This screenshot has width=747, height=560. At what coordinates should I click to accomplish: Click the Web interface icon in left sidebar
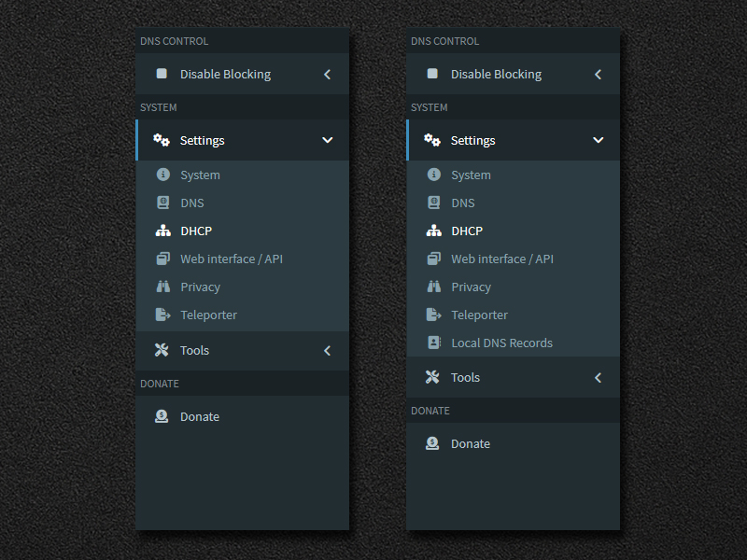[x=162, y=259]
